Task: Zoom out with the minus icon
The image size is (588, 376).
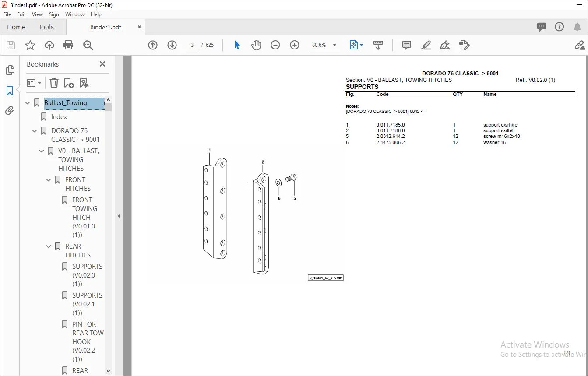Action: [x=275, y=45]
